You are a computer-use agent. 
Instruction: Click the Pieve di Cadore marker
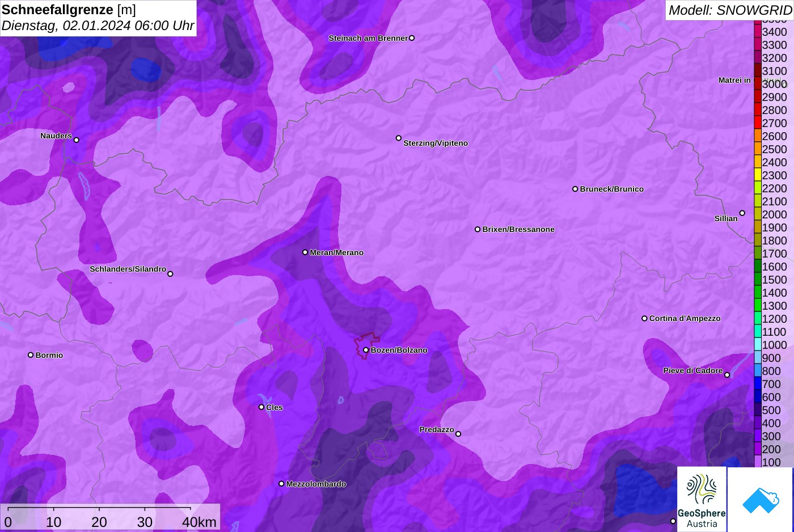click(727, 375)
